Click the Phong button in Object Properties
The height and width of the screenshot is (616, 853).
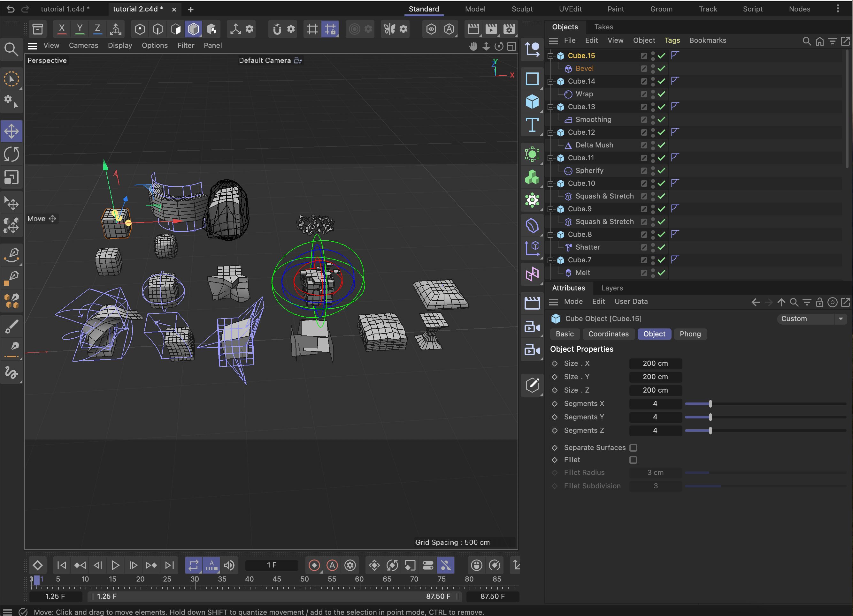(x=690, y=334)
